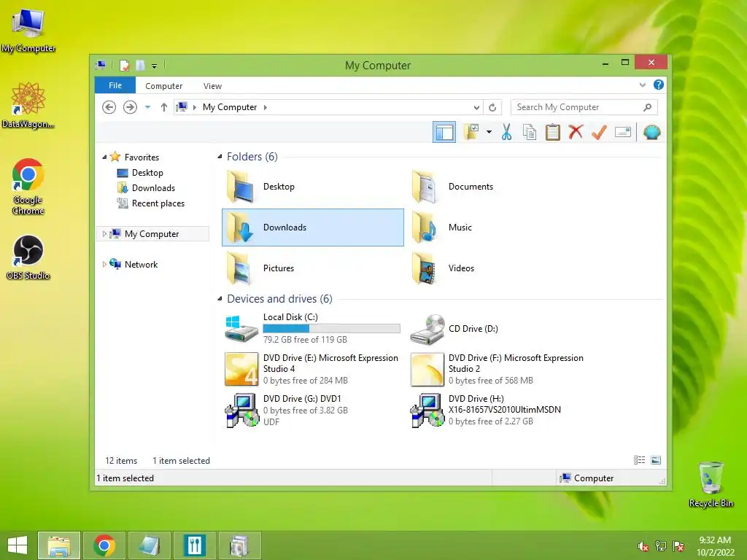
Task: Click the root chevron before My Computer in address bar
Action: pos(194,107)
